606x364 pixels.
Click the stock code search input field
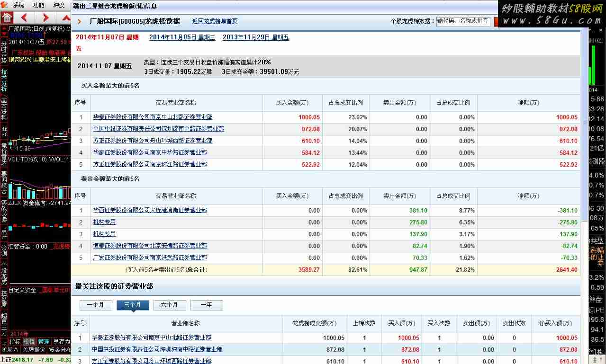pos(463,21)
